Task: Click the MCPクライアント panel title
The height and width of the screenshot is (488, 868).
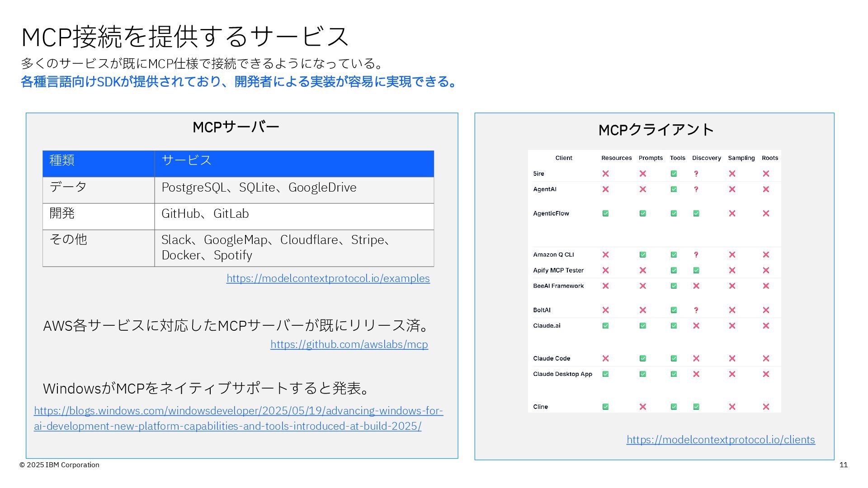Action: click(656, 130)
